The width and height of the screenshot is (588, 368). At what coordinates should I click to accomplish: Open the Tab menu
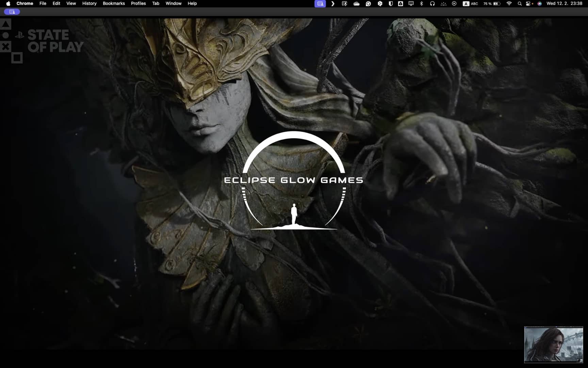pos(156,3)
